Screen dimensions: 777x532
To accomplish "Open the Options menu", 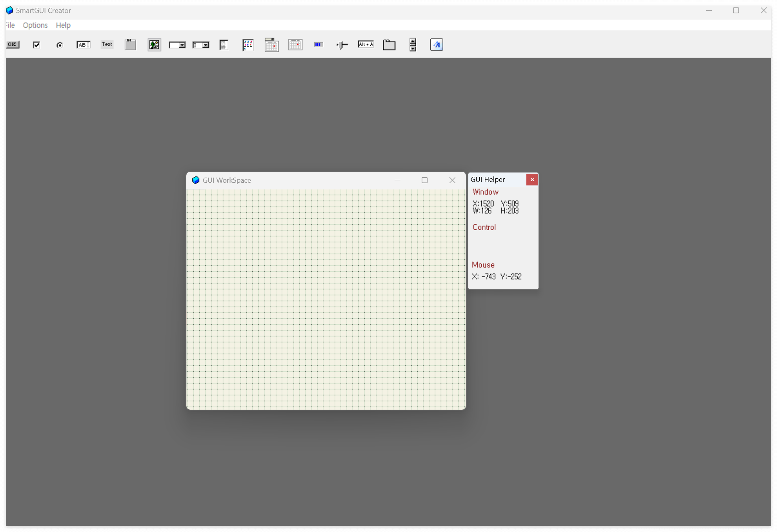I will [x=35, y=25].
